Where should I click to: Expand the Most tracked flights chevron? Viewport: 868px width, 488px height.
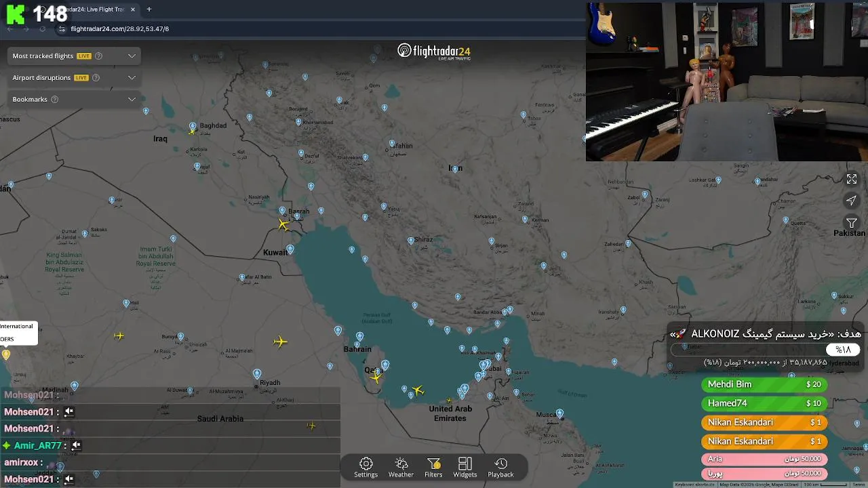pyautogui.click(x=132, y=56)
